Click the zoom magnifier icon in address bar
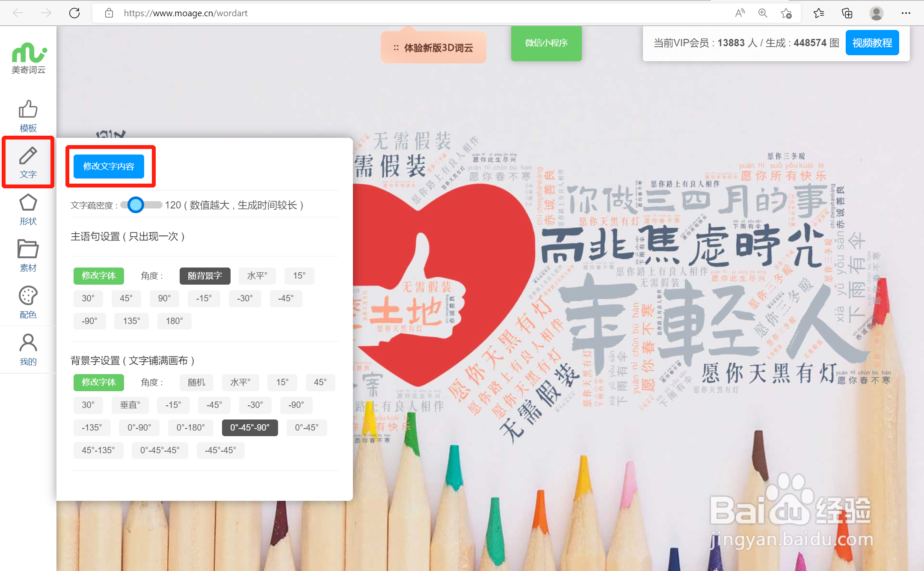 763,13
